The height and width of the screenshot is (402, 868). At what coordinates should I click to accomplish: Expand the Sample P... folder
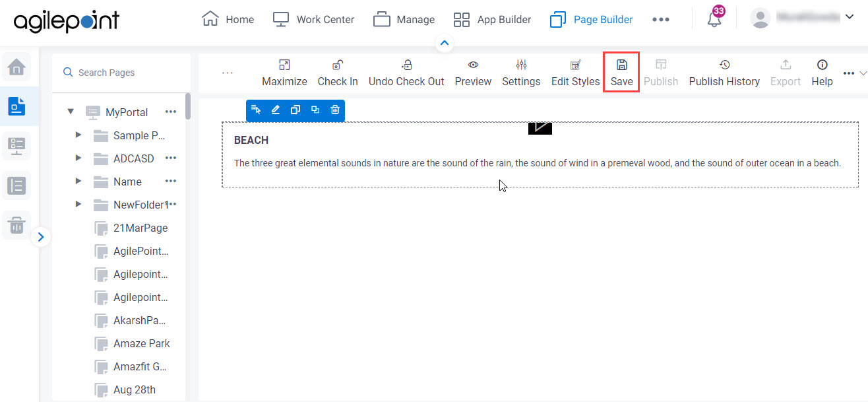coord(78,135)
